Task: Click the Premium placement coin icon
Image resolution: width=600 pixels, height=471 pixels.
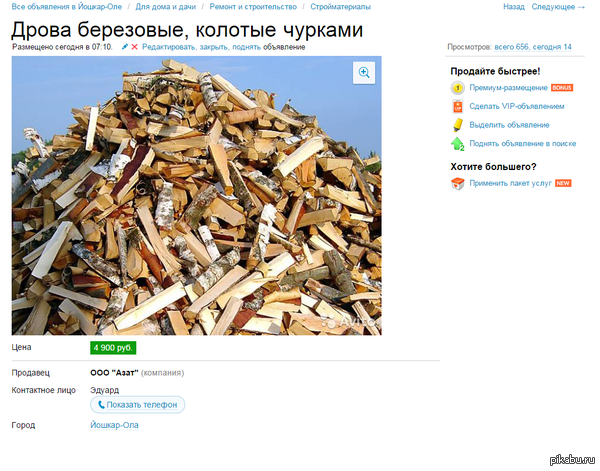Action: (x=457, y=88)
